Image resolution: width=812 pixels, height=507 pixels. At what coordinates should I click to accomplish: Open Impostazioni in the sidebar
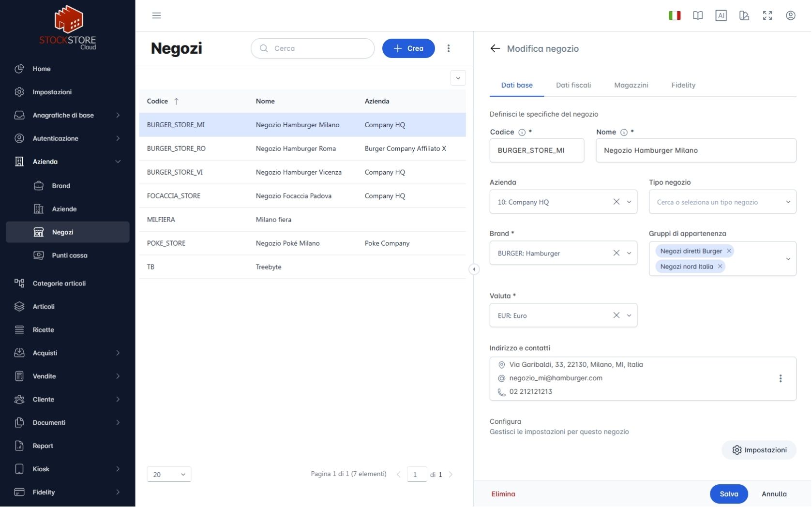click(68, 92)
